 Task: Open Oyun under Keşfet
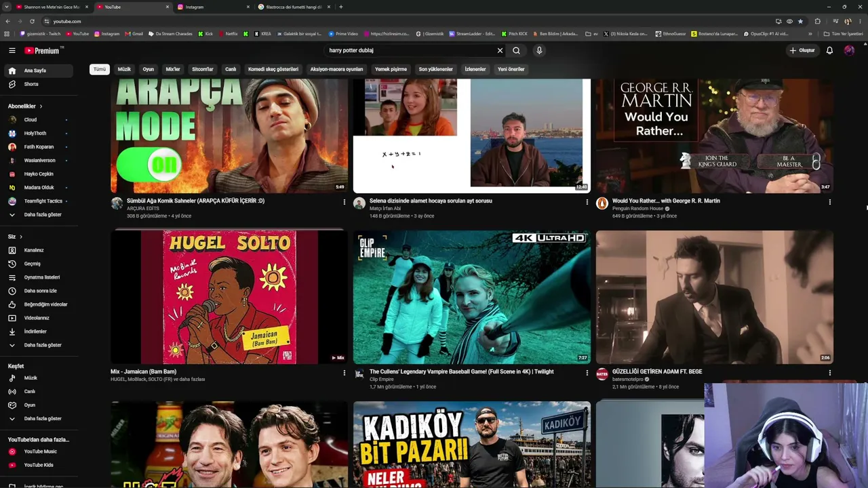click(x=39, y=405)
